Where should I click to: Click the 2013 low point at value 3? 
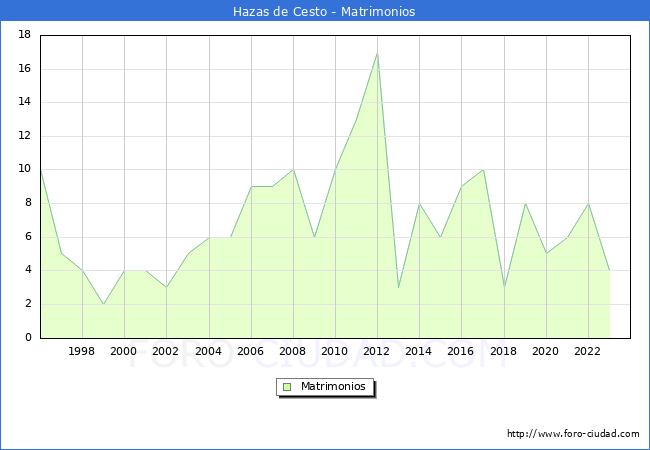coord(398,288)
